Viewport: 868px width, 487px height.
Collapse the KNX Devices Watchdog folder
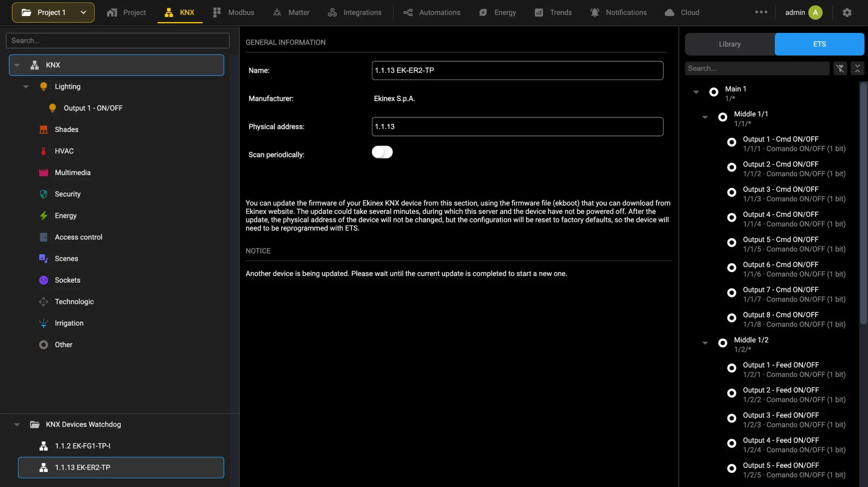[x=17, y=424]
